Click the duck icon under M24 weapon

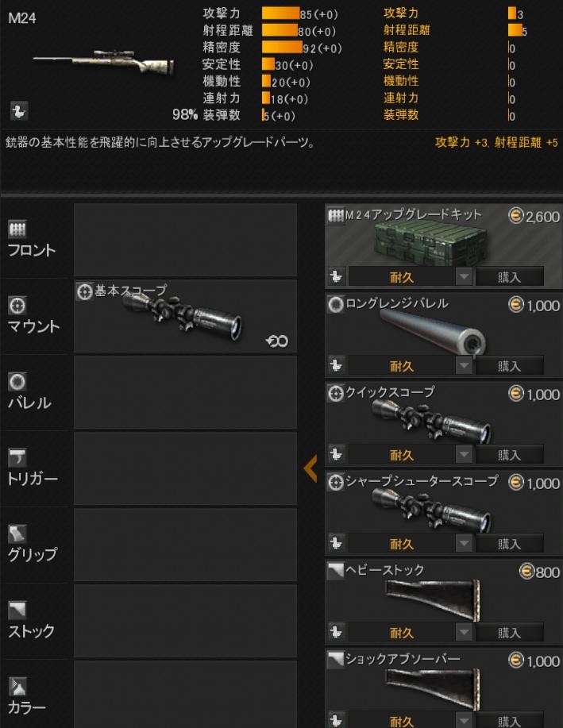19,111
